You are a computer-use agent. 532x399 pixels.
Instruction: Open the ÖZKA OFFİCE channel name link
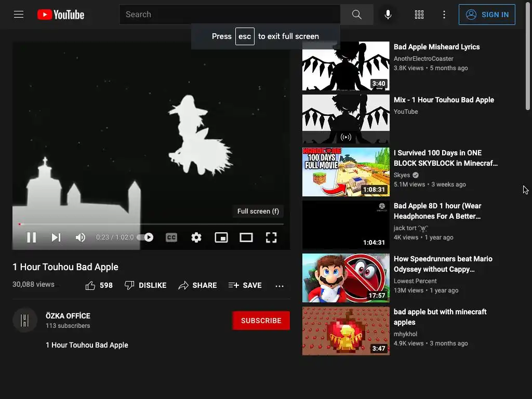pyautogui.click(x=68, y=316)
